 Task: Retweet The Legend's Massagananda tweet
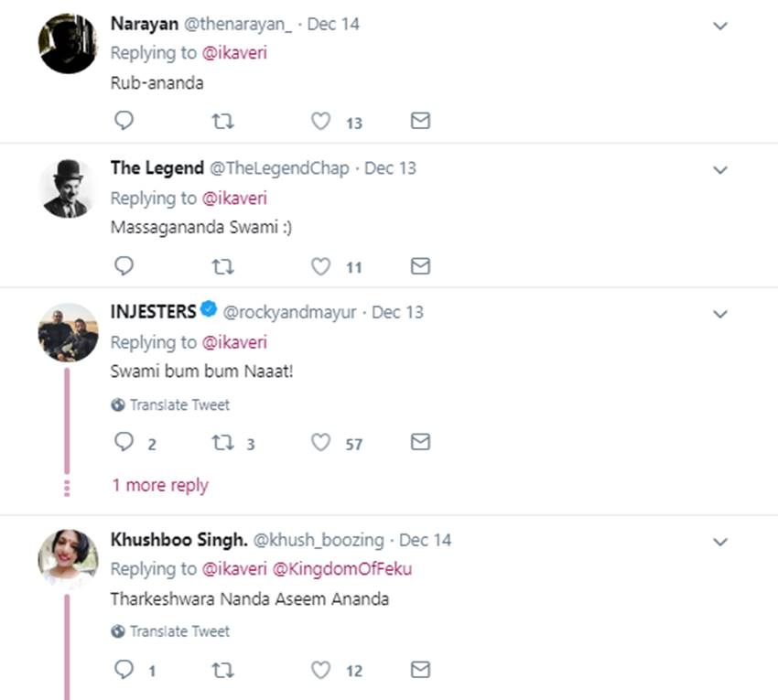(x=222, y=266)
